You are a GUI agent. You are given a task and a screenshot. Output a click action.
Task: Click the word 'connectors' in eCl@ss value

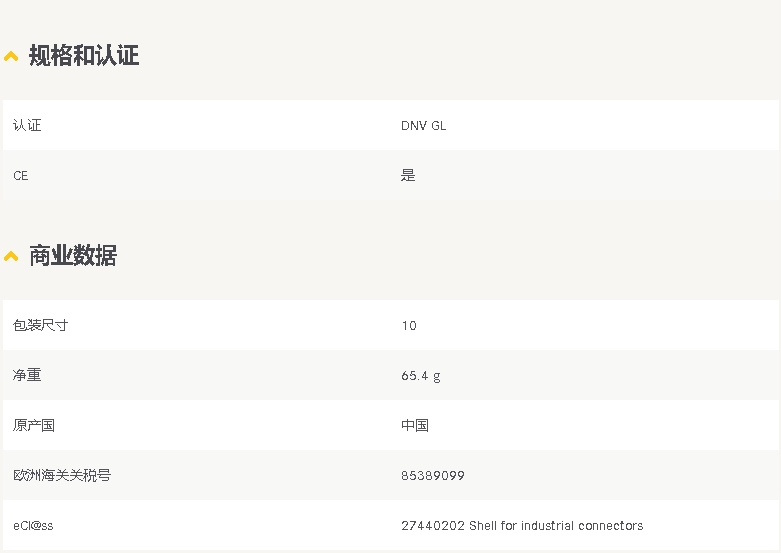611,526
